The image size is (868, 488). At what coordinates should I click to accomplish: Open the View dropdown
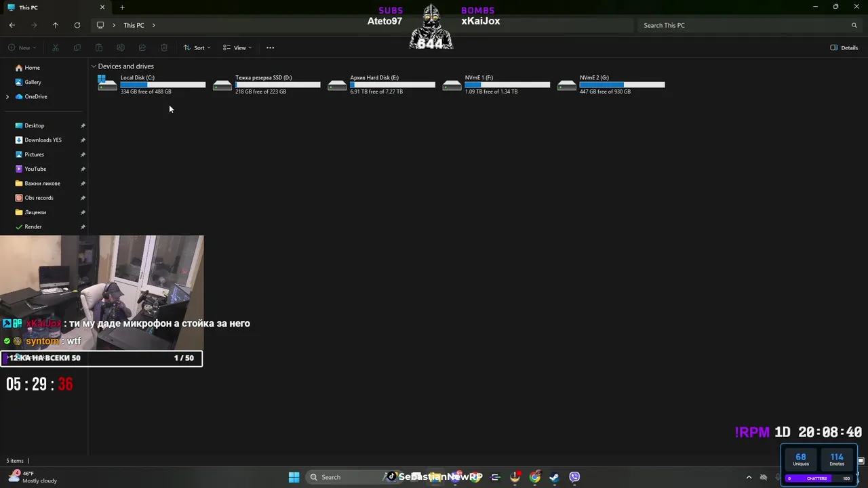coord(237,47)
